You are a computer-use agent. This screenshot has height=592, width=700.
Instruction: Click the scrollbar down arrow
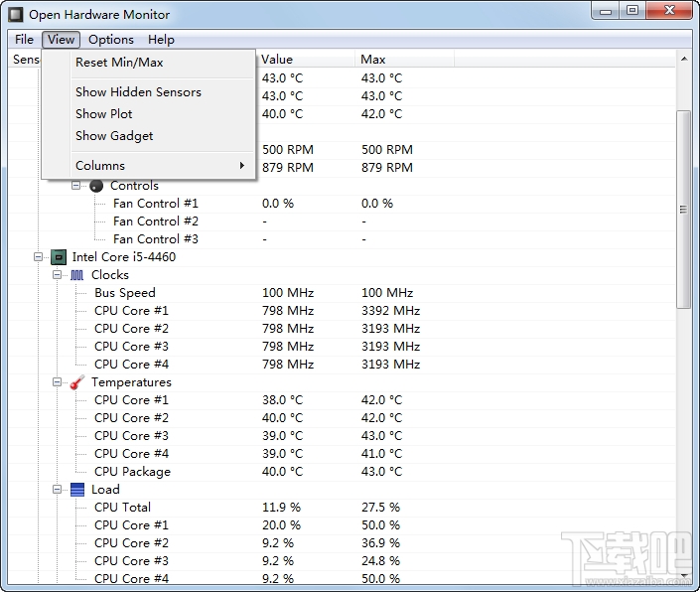(x=683, y=576)
